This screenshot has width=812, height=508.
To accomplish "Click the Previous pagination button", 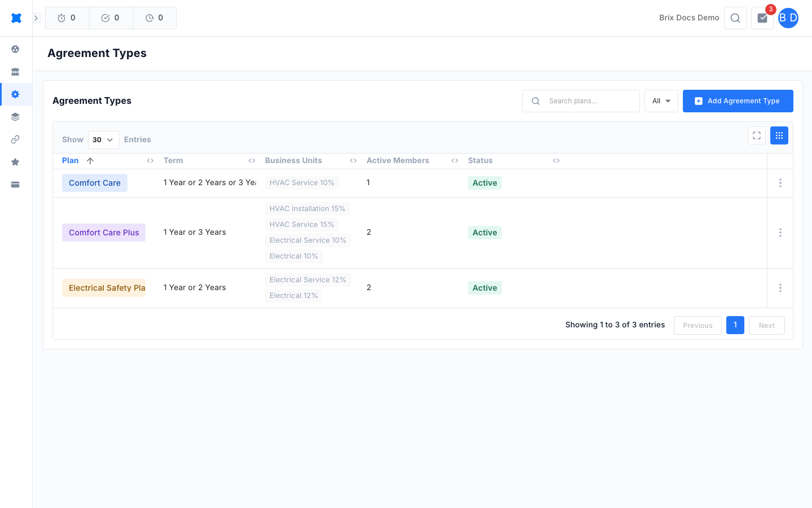I will [698, 325].
